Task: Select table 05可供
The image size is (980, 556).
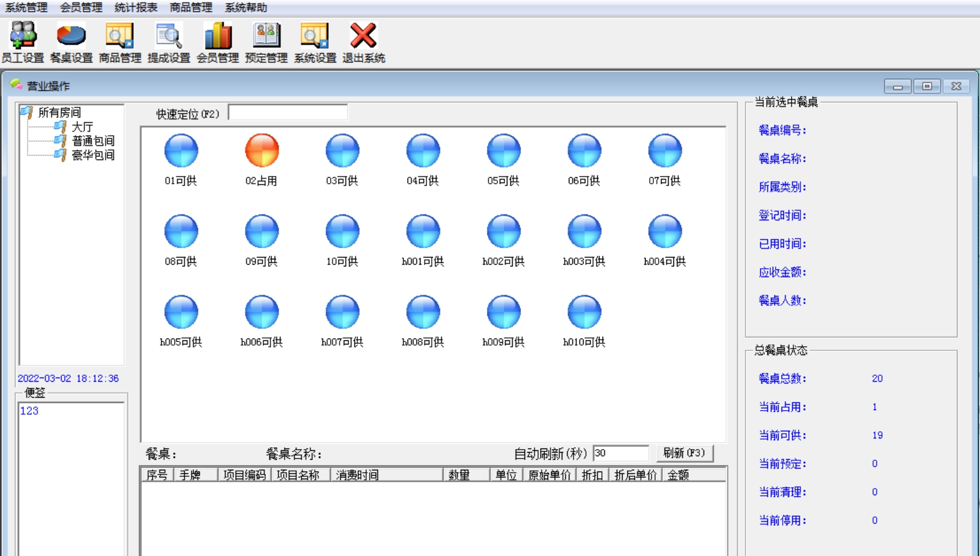Action: 503,151
